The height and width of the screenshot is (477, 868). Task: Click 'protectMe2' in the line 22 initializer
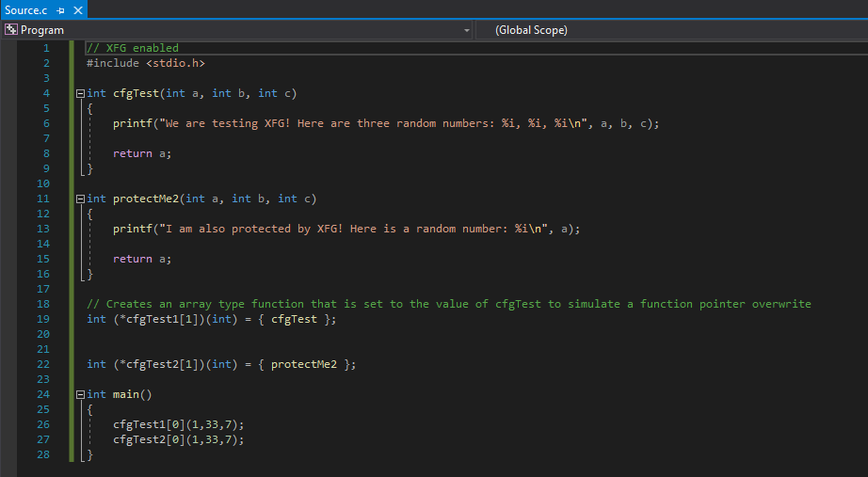coord(304,364)
